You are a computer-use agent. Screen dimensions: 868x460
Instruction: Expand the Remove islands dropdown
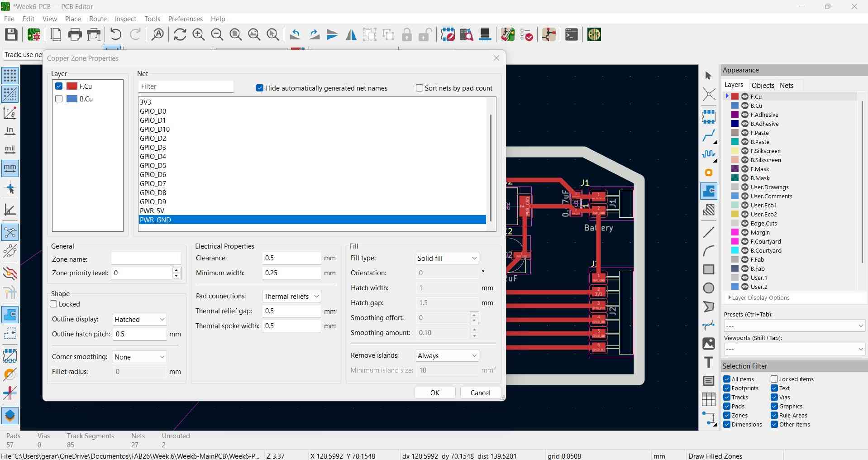tap(447, 356)
